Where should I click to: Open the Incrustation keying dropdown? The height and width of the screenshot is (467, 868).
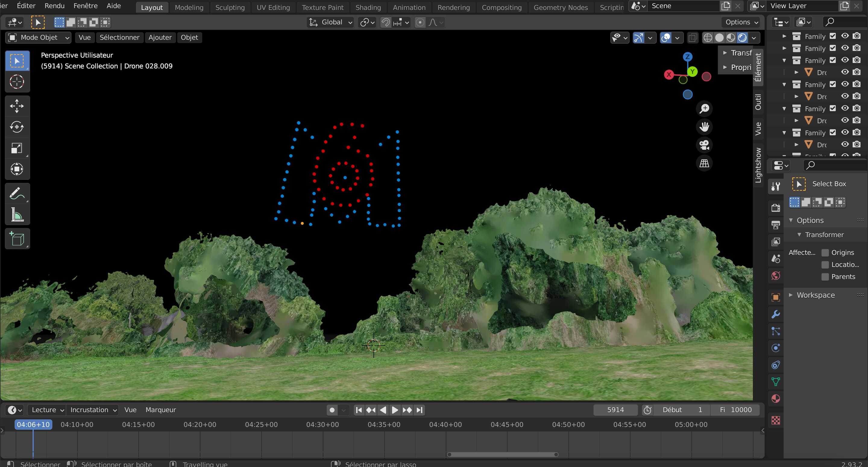93,410
